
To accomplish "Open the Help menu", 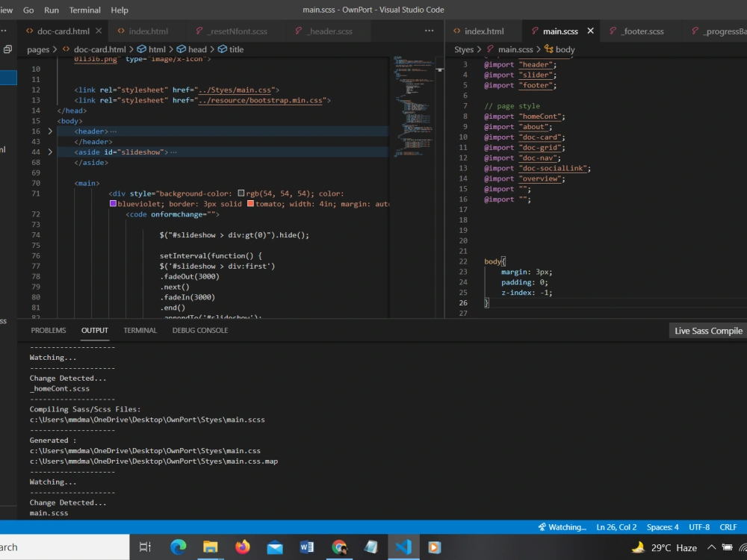I will [x=119, y=10].
